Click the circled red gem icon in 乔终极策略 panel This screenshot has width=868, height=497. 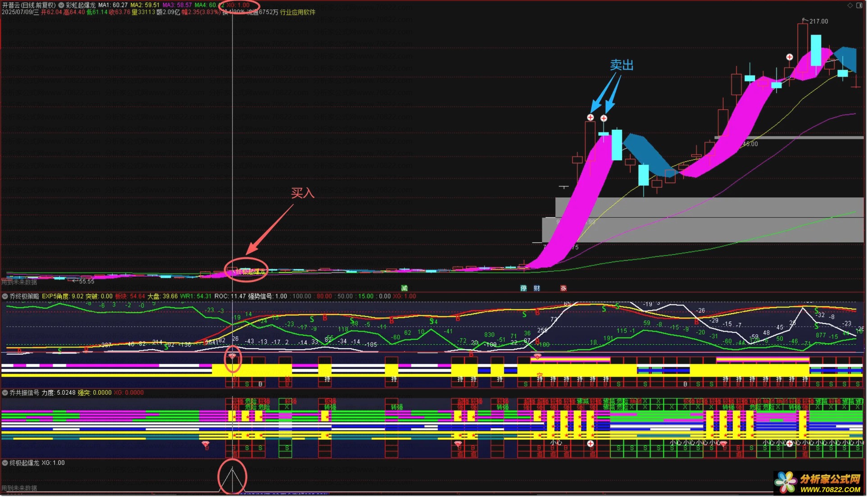232,356
